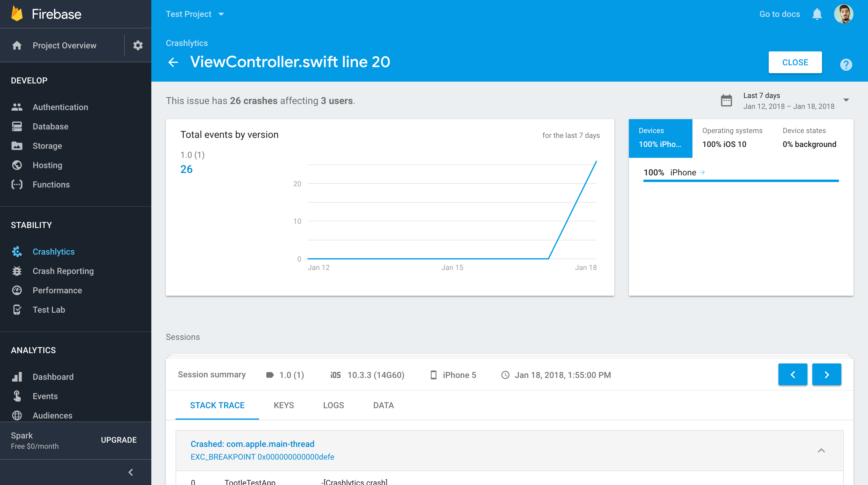This screenshot has width=868, height=485.
Task: Go back using the left arrow
Action: (x=173, y=62)
